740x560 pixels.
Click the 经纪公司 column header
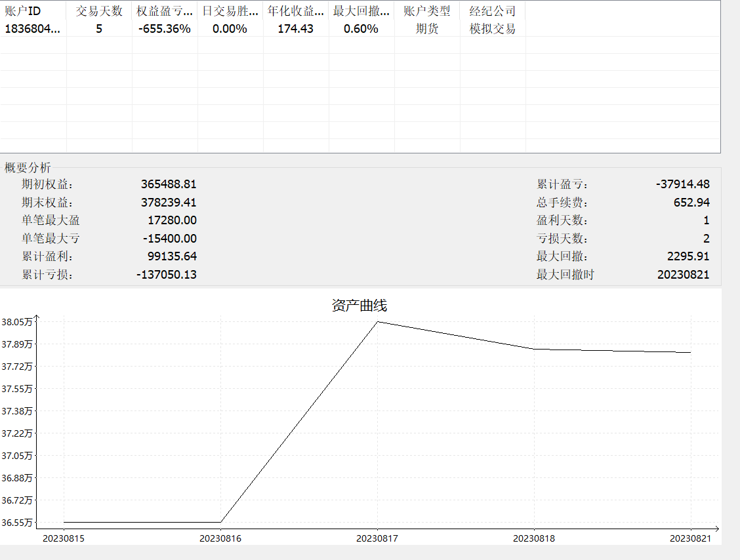click(492, 11)
